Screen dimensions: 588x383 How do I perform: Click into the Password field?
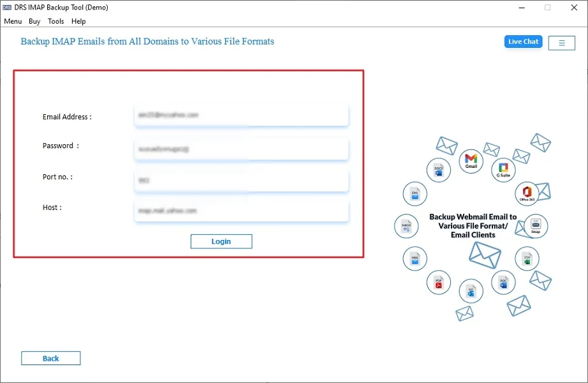click(x=241, y=149)
